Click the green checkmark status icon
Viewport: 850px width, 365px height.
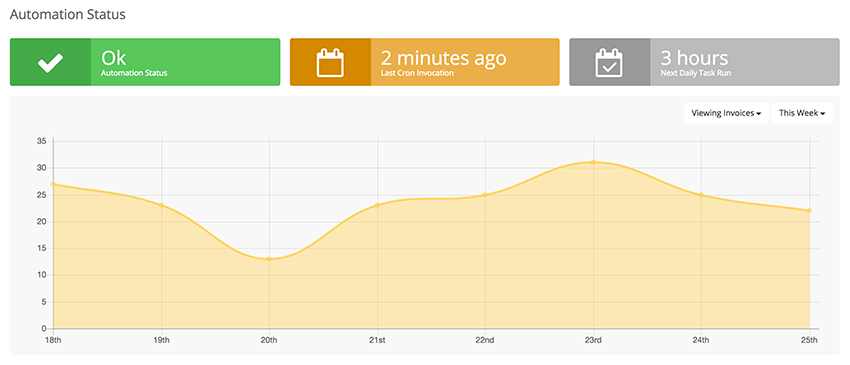50,62
